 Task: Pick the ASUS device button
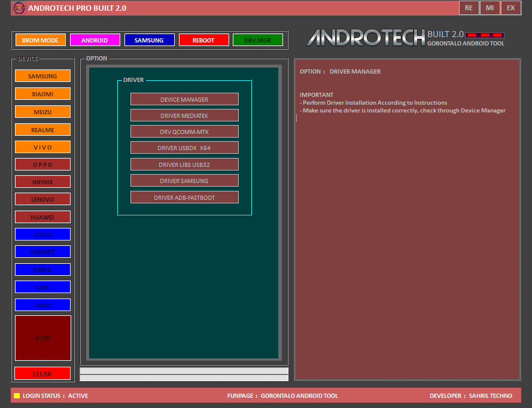(x=42, y=287)
